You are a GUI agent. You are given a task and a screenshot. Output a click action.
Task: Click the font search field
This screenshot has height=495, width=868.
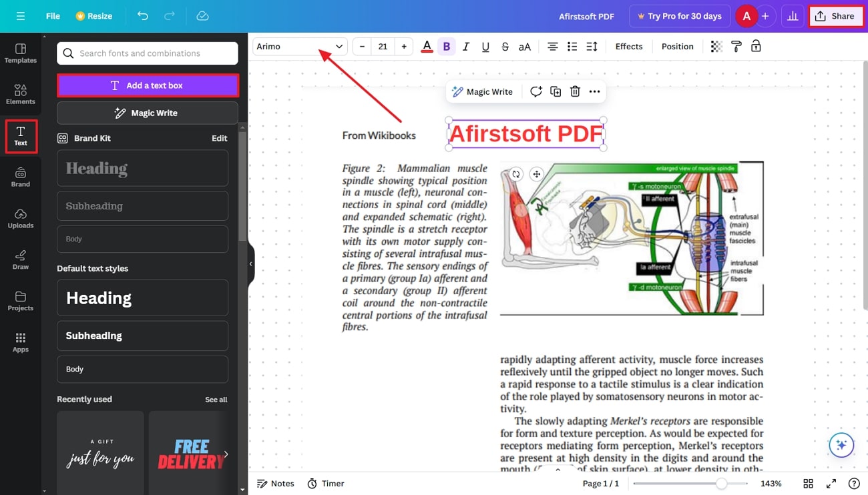click(148, 53)
